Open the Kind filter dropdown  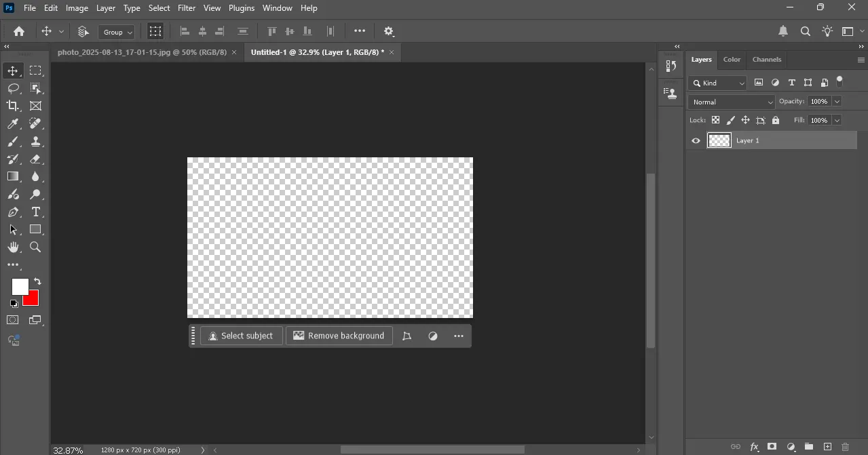pyautogui.click(x=717, y=83)
